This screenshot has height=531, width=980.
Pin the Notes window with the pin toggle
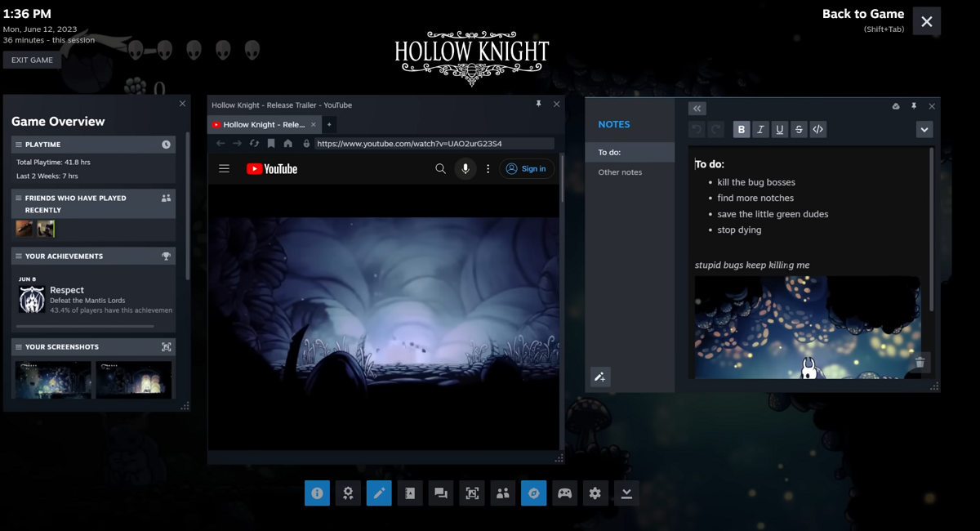click(914, 106)
